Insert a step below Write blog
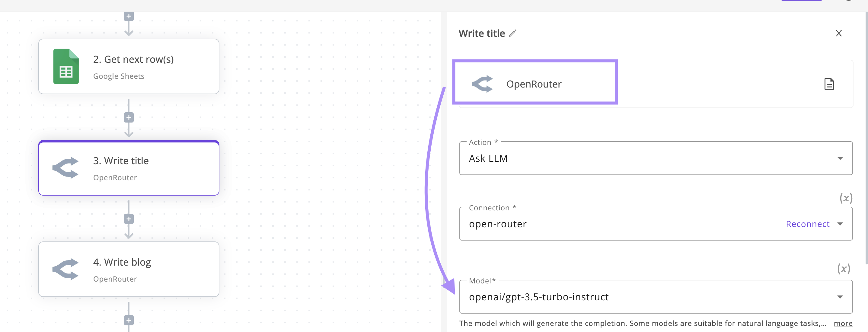868x332 pixels. pos(129,320)
